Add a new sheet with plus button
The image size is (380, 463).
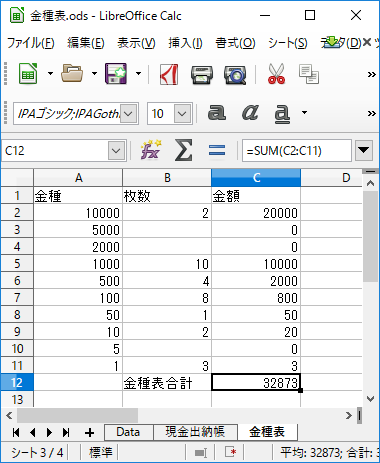(89, 433)
